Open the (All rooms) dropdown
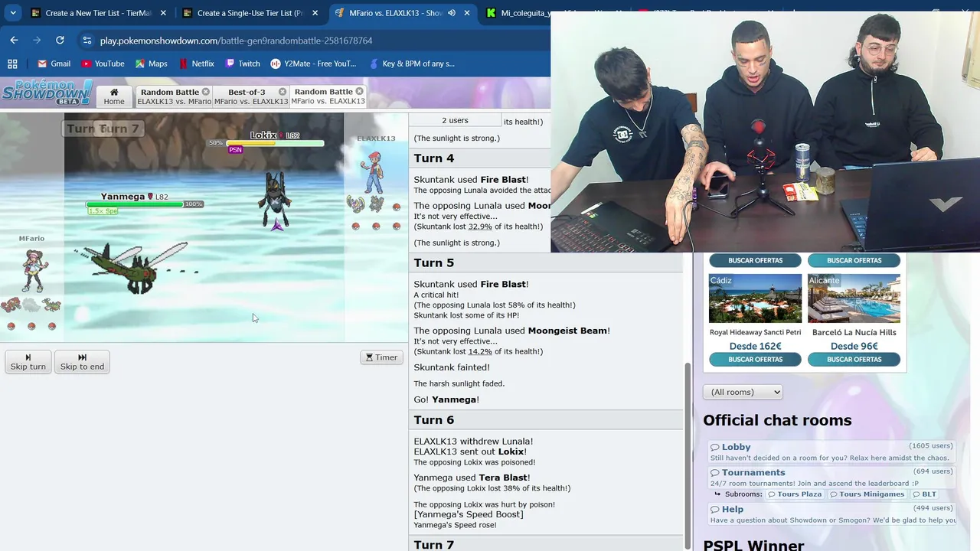This screenshot has height=551, width=980. 743,392
